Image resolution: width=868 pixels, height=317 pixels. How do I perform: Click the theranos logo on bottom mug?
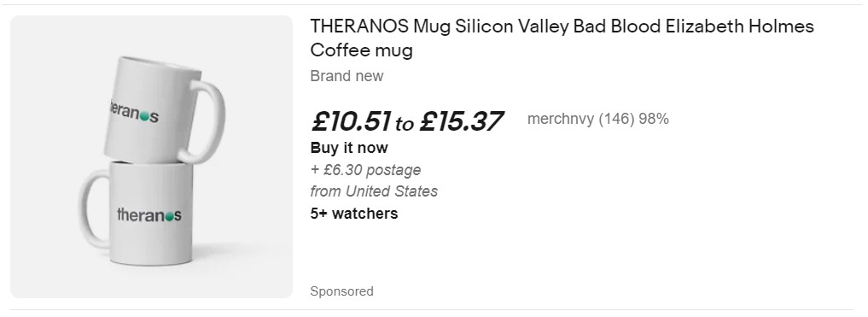pos(149,214)
